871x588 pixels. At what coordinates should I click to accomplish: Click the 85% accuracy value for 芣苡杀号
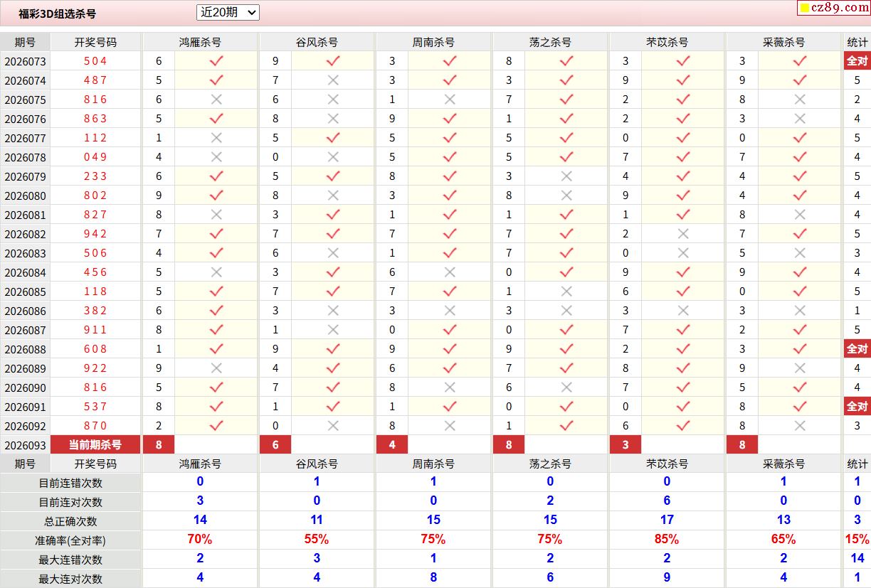pos(667,540)
